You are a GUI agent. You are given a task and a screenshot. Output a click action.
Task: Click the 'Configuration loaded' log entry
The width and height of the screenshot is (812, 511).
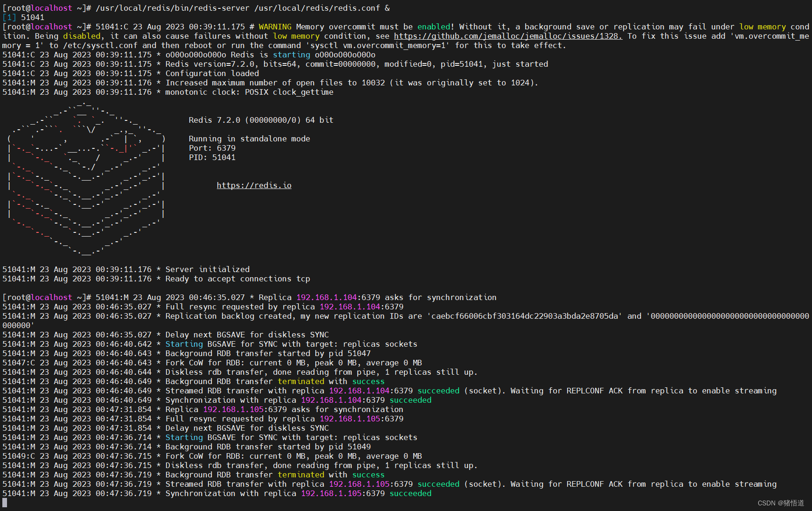click(131, 73)
